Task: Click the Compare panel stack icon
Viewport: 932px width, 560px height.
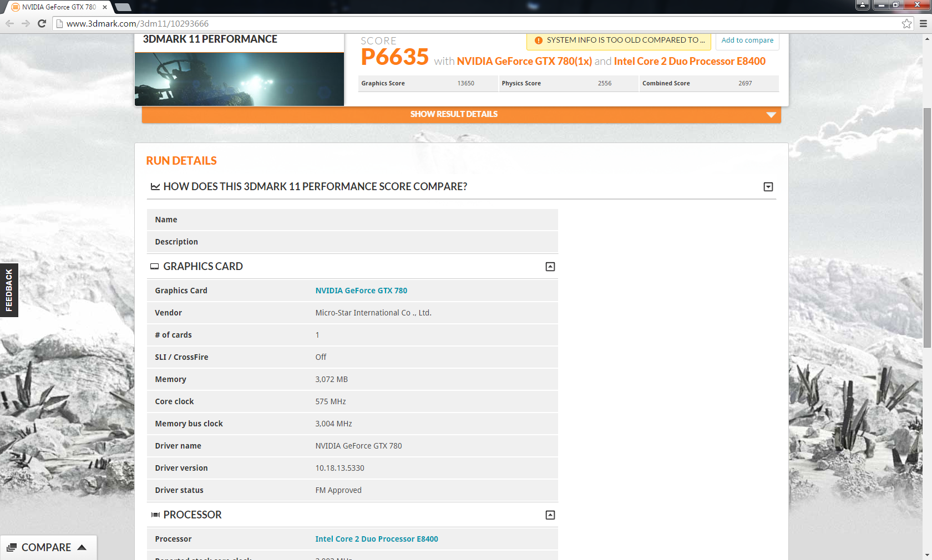Action: click(12, 548)
